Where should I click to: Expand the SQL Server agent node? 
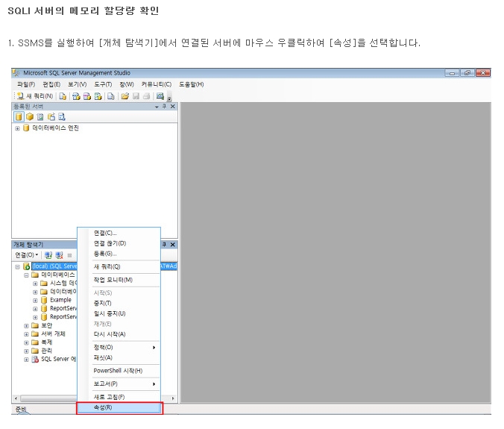tap(26, 360)
